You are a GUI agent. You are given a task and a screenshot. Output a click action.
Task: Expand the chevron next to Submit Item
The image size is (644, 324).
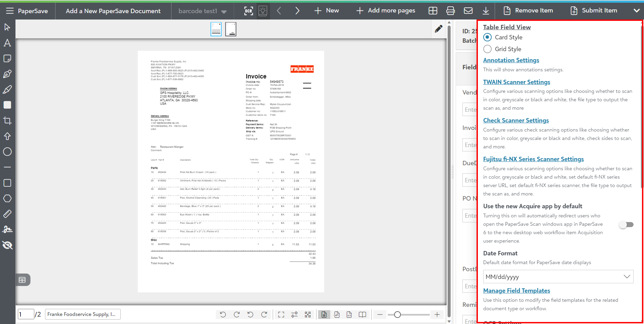coord(636,11)
